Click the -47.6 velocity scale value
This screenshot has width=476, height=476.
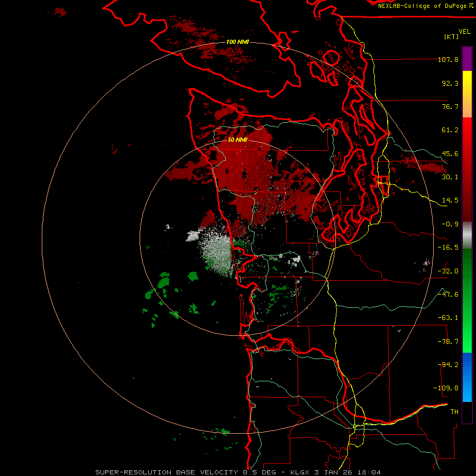(448, 295)
